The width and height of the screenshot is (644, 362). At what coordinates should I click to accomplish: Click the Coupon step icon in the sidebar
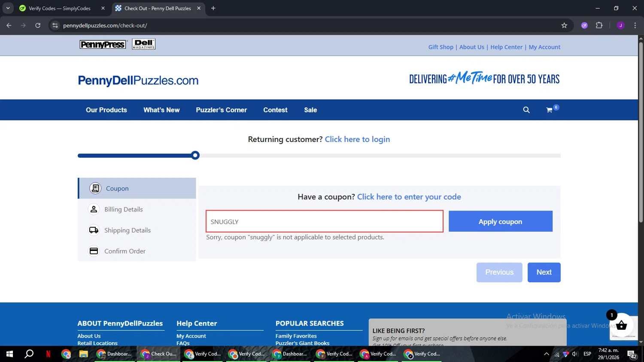(x=95, y=188)
